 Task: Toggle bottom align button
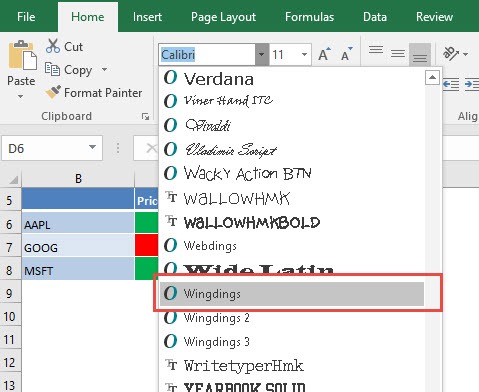tap(420, 54)
